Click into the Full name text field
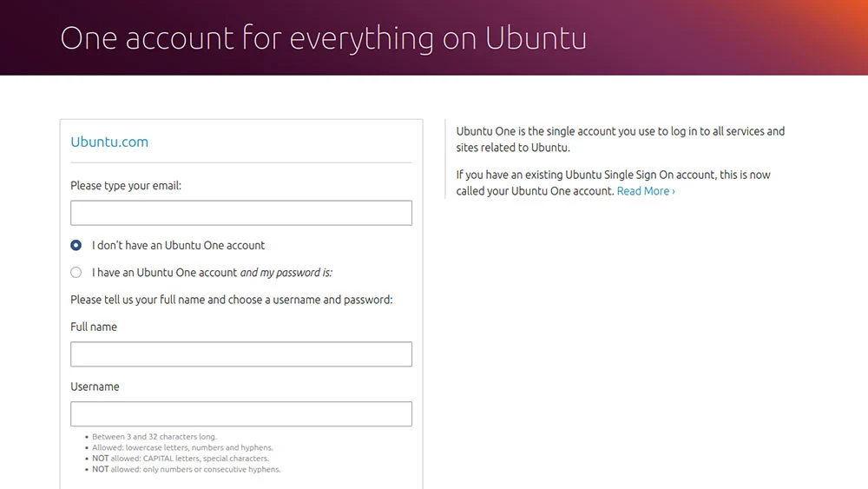 pos(240,354)
